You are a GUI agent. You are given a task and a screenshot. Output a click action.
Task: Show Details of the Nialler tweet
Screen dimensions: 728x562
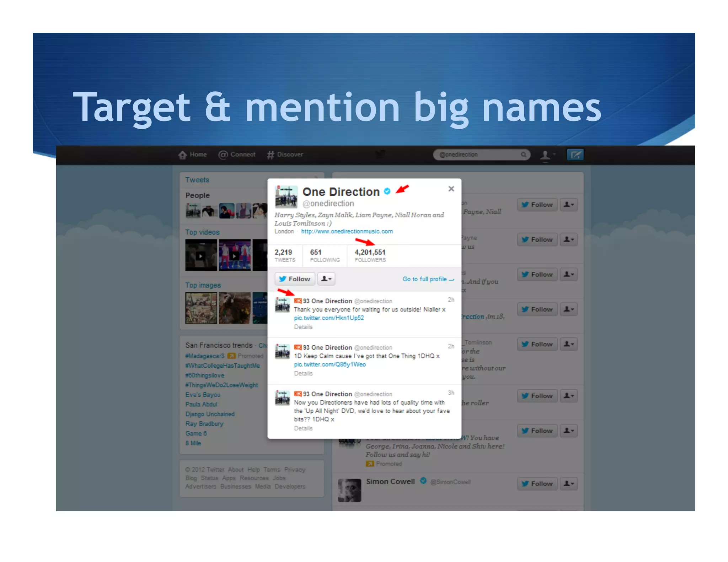point(303,327)
